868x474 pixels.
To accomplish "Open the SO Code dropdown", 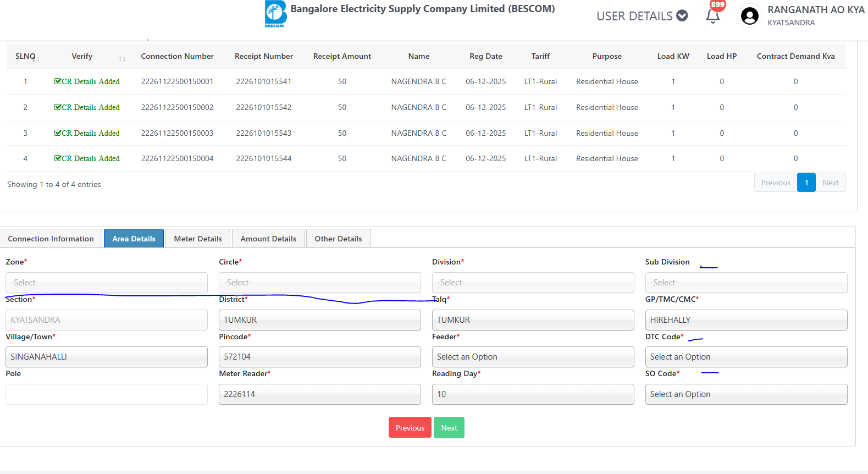I will pyautogui.click(x=745, y=394).
